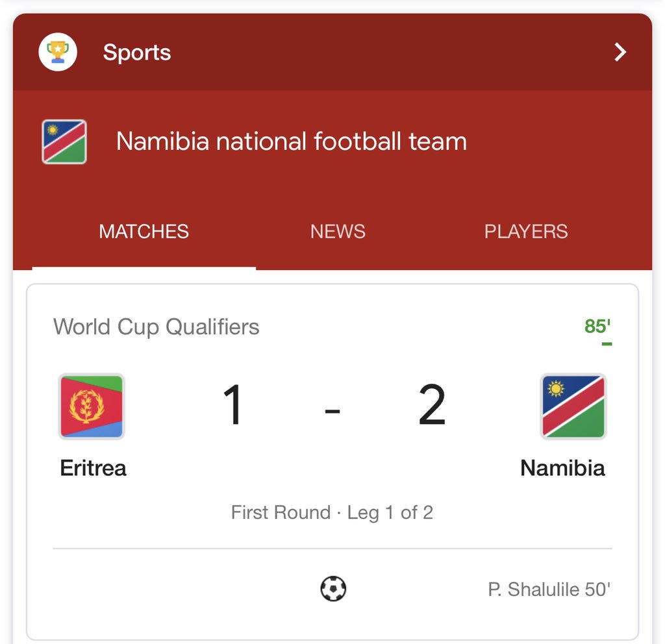Click the Namibia flag in the match card
Screen dimensions: 665x644
(573, 406)
